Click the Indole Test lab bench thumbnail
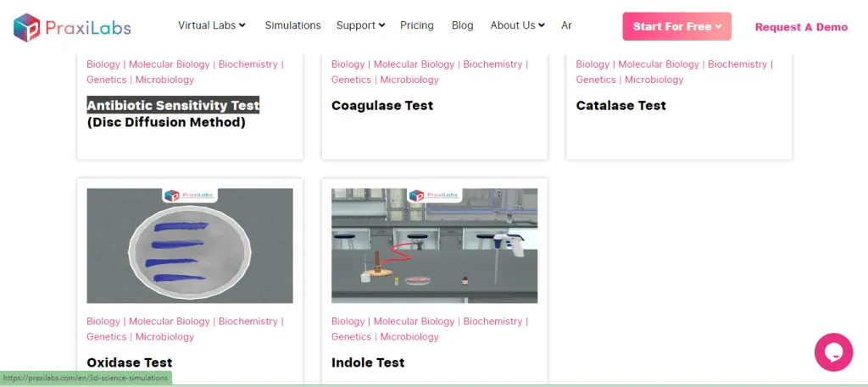This screenshot has width=868, height=387. (435, 246)
